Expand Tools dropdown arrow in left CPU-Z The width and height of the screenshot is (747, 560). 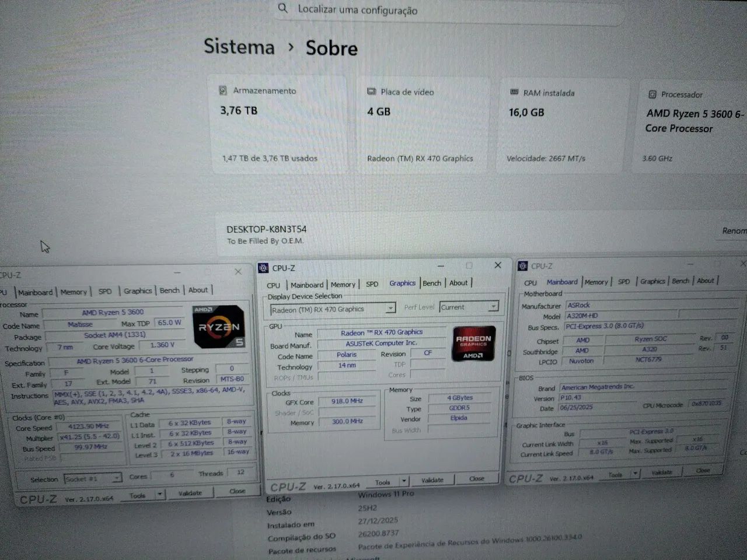pyautogui.click(x=160, y=494)
